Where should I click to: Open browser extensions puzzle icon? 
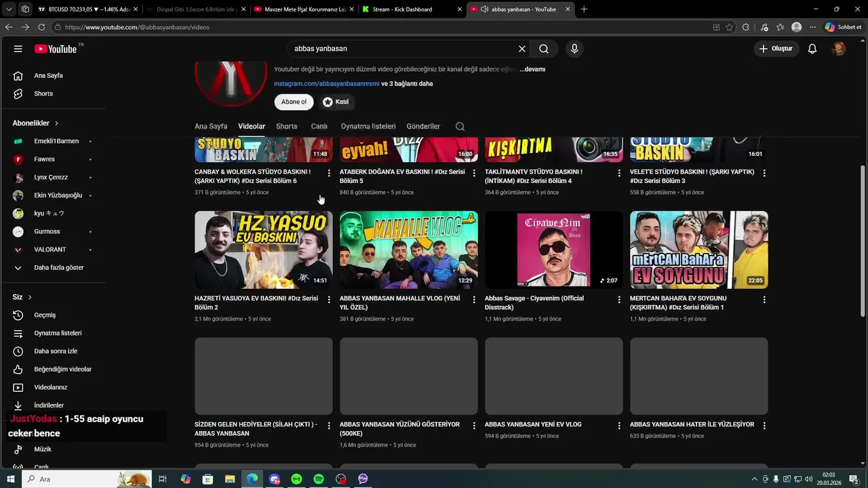click(746, 27)
